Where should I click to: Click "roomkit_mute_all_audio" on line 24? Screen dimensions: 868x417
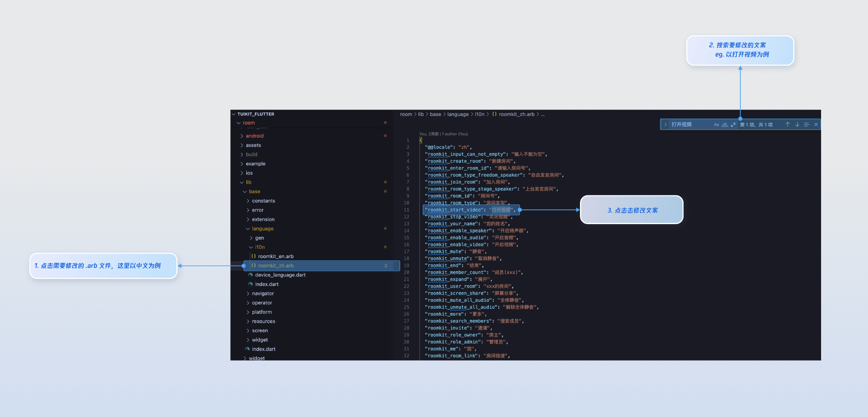[x=459, y=301]
